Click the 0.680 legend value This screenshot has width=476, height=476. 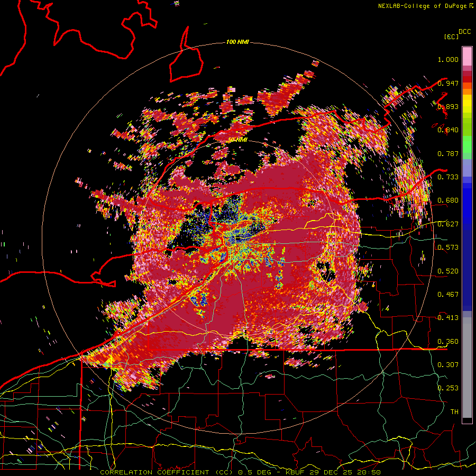click(x=448, y=200)
